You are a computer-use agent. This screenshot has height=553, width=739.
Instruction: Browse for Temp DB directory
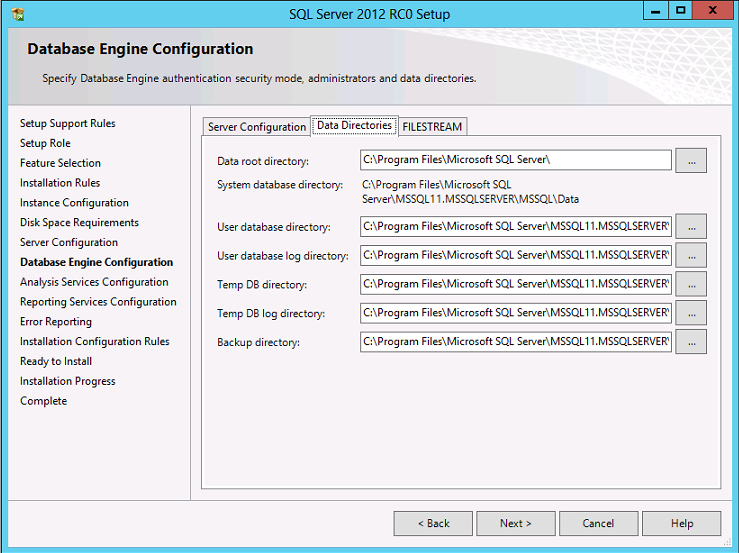pos(691,284)
